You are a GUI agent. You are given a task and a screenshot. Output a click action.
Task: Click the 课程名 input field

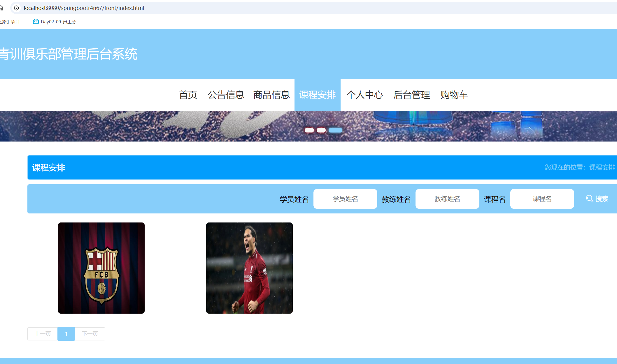(542, 199)
